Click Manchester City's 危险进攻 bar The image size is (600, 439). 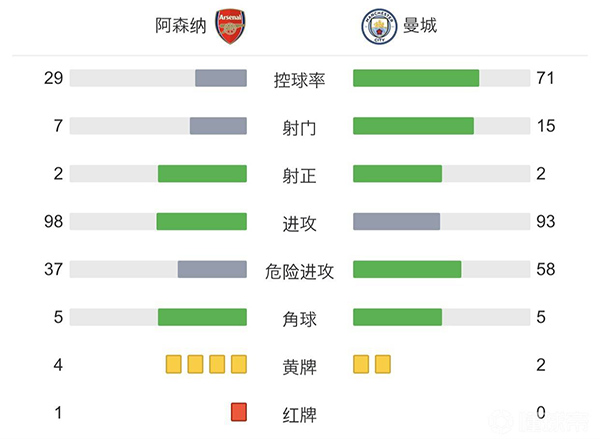[407, 270]
